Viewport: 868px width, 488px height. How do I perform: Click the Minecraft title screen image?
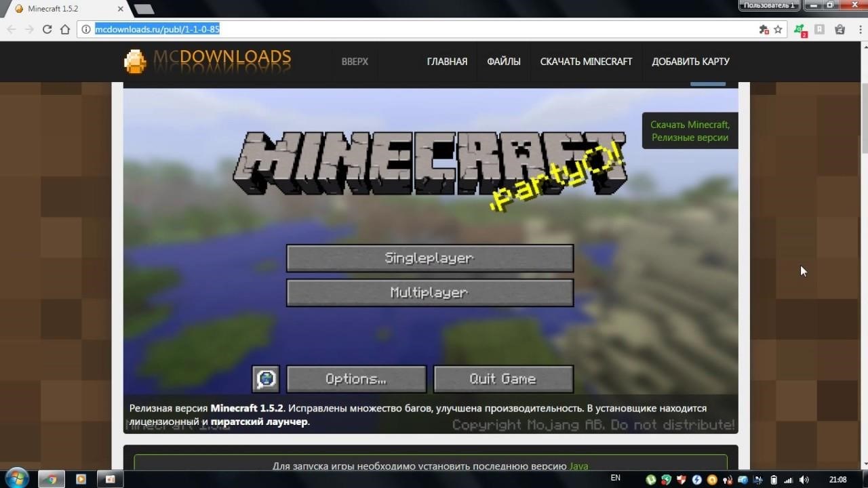430,261
